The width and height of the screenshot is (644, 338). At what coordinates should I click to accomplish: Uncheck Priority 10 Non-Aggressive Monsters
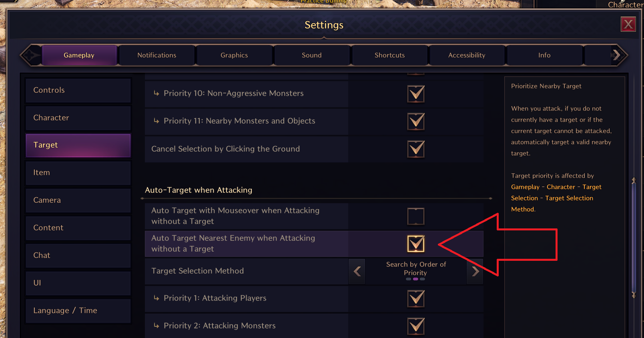415,94
